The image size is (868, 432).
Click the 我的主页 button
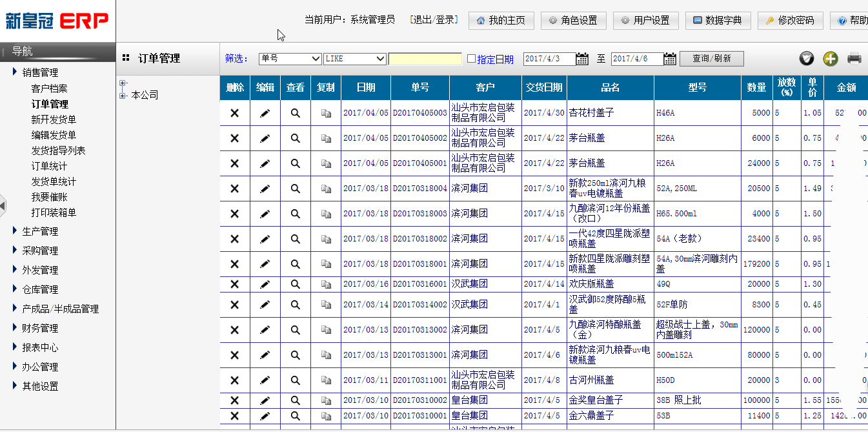[501, 20]
